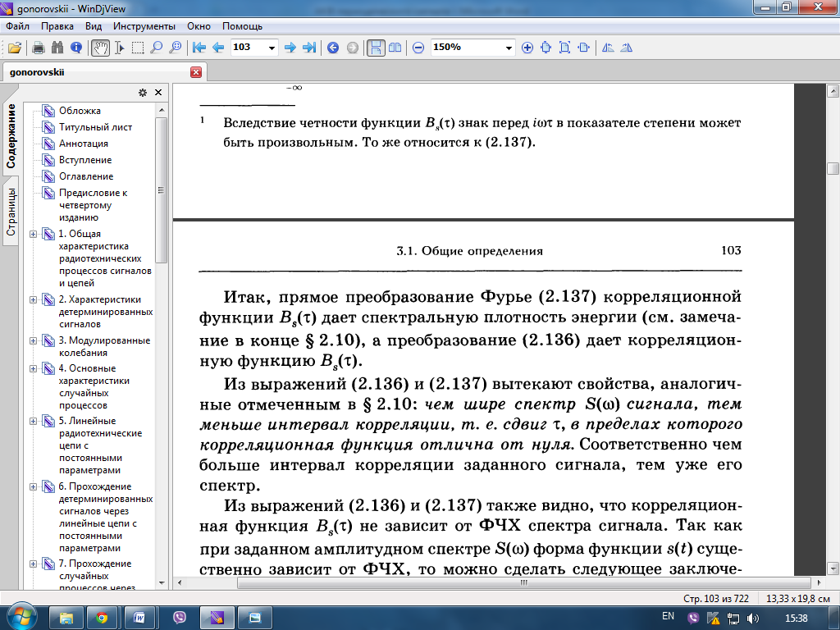Click the contents panel gear settings icon
The image size is (840, 630).
143,93
